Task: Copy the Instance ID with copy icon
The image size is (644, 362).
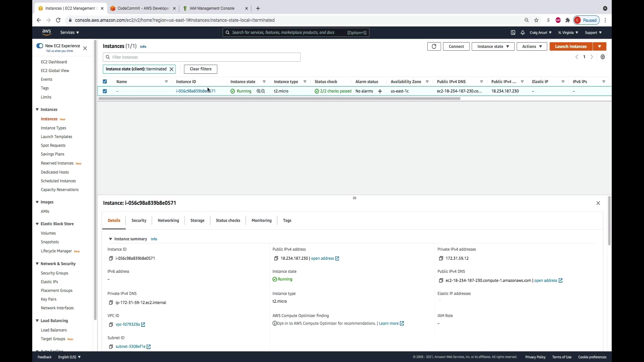Action: (x=111, y=258)
